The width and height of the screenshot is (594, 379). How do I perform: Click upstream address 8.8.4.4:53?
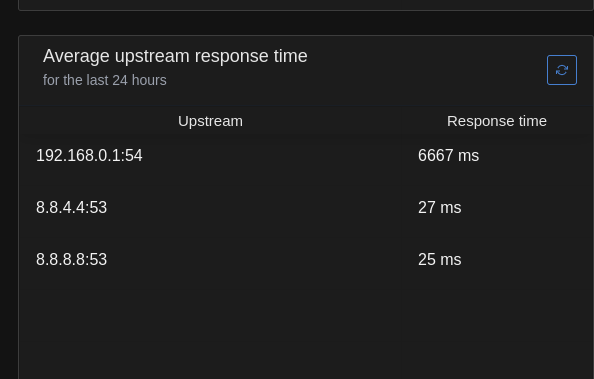[x=71, y=208]
